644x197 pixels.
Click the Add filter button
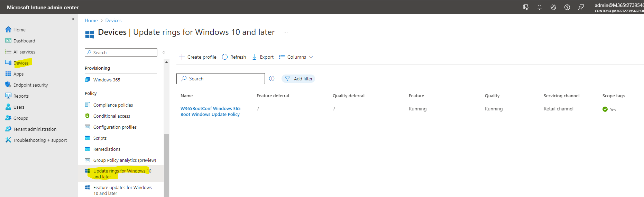pyautogui.click(x=298, y=79)
